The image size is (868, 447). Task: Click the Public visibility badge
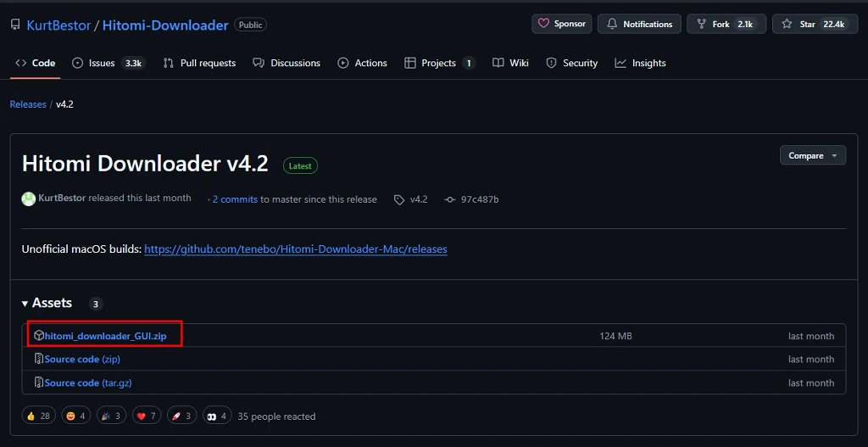point(250,25)
